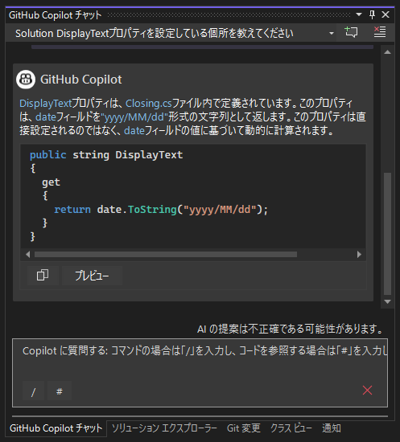Click the chat vertical scrollbar thumb
This screenshot has height=442, width=400.
point(387,233)
